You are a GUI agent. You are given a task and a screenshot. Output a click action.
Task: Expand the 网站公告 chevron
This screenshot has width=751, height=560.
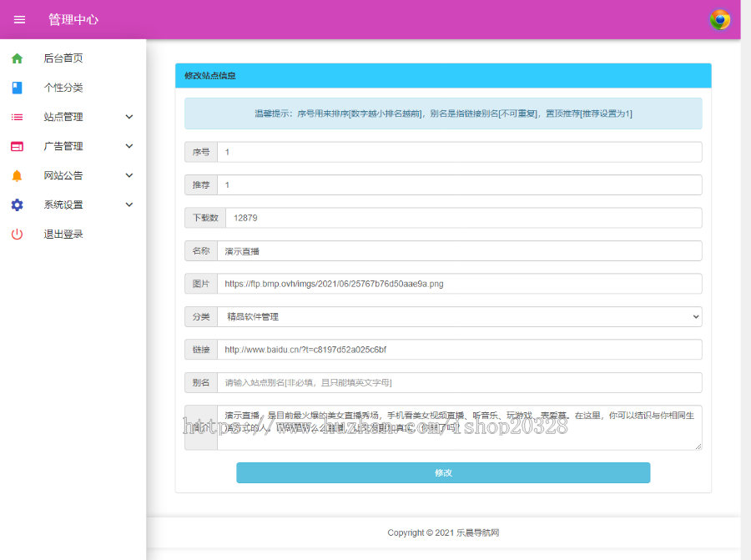coord(129,175)
